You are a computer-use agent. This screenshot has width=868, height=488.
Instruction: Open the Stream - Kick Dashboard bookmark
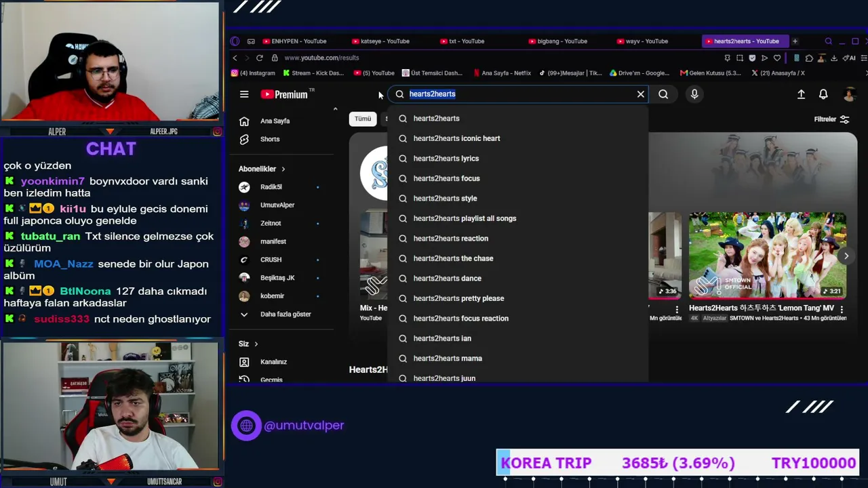pyautogui.click(x=313, y=73)
